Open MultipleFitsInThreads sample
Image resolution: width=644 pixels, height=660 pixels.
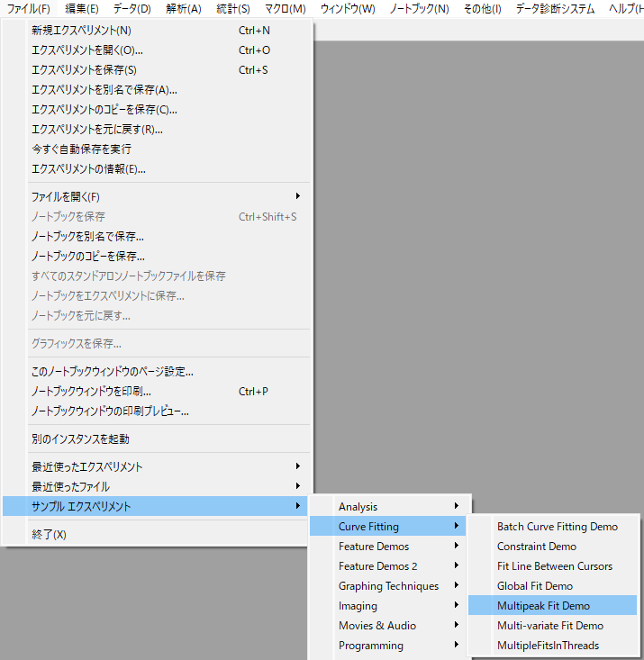tap(553, 645)
